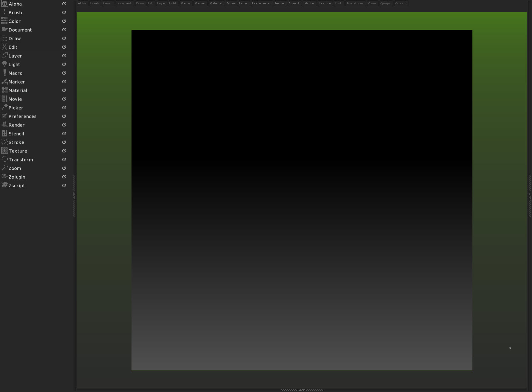
Task: Click circular arrow icon beside Light palette
Action: (x=64, y=64)
